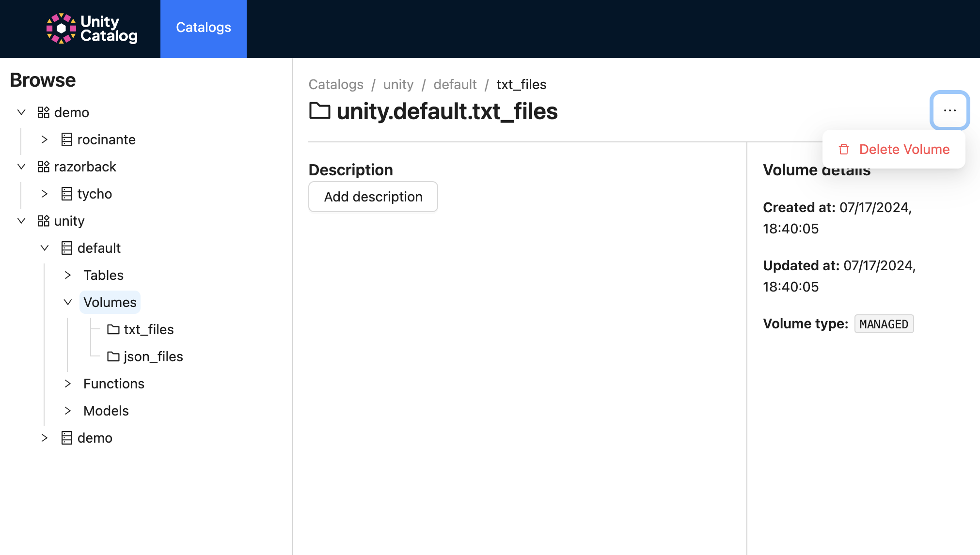Select the Functions node
This screenshot has height=555, width=980.
click(x=114, y=384)
